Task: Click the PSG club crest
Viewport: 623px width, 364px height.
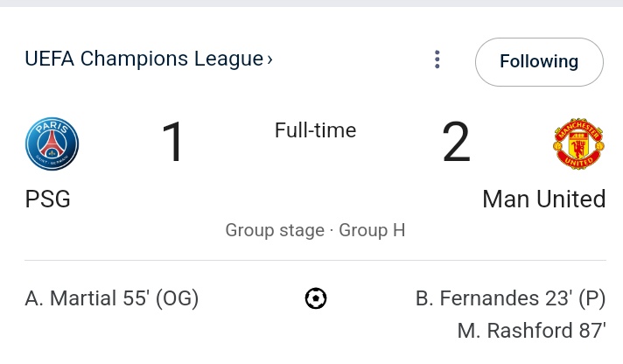Action: click(x=52, y=143)
